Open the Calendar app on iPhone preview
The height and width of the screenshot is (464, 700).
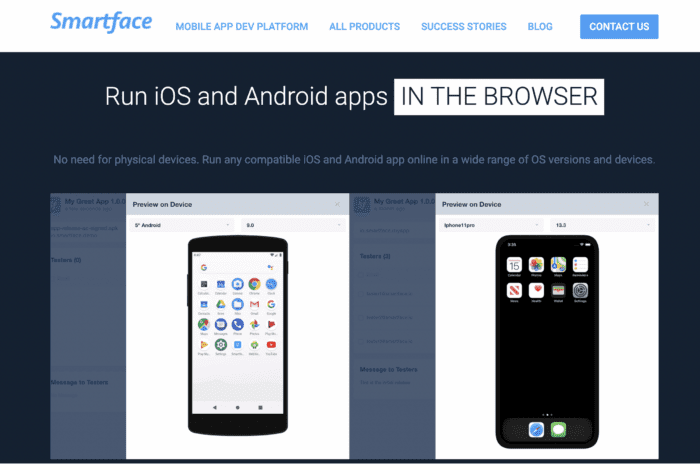pos(514,265)
